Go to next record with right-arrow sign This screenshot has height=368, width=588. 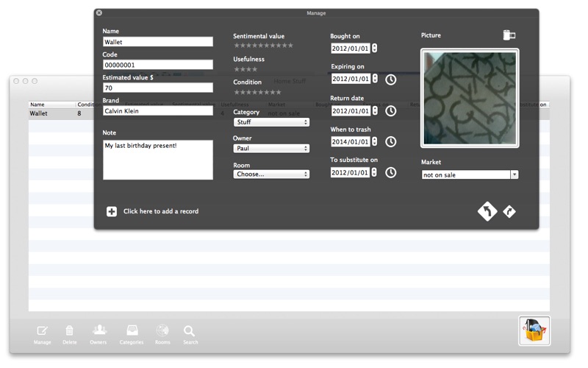[x=509, y=211]
